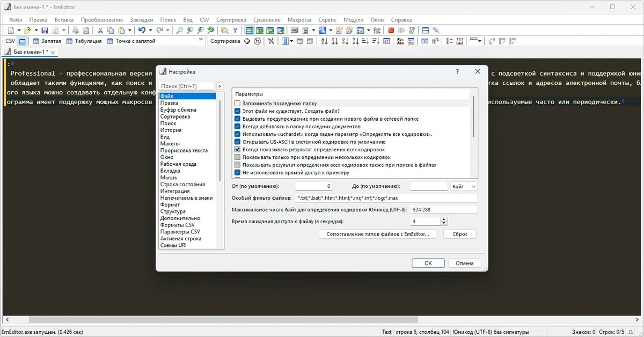Toggle 'Не использовать прямой доступ к принтеру'
This screenshot has height=337, width=644.
coord(237,173)
